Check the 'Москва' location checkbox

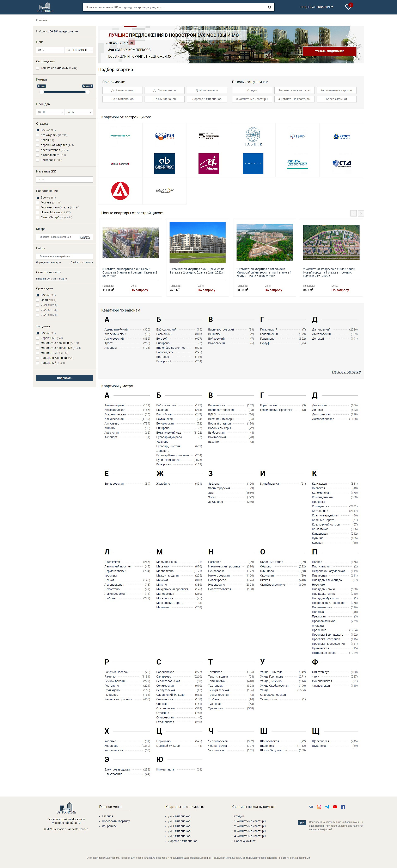pos(37,202)
